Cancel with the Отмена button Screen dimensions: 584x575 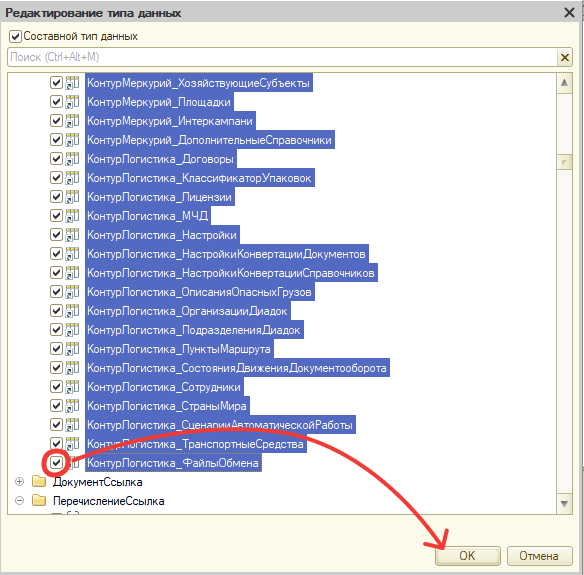coord(539,556)
